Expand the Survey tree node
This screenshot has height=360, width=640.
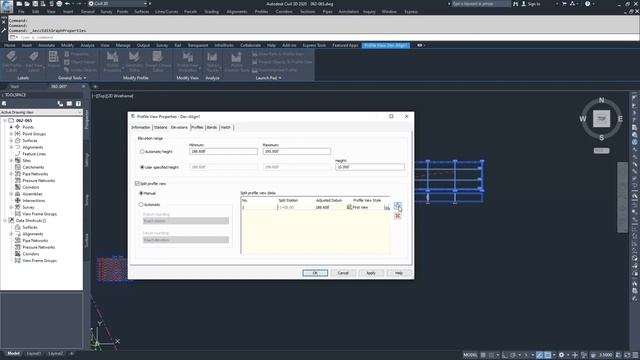[x=11, y=207]
